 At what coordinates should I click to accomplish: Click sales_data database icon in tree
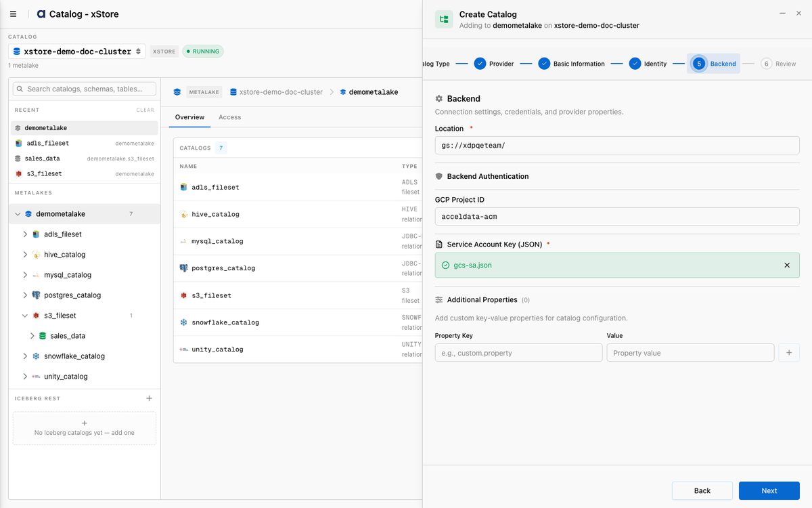tap(43, 336)
